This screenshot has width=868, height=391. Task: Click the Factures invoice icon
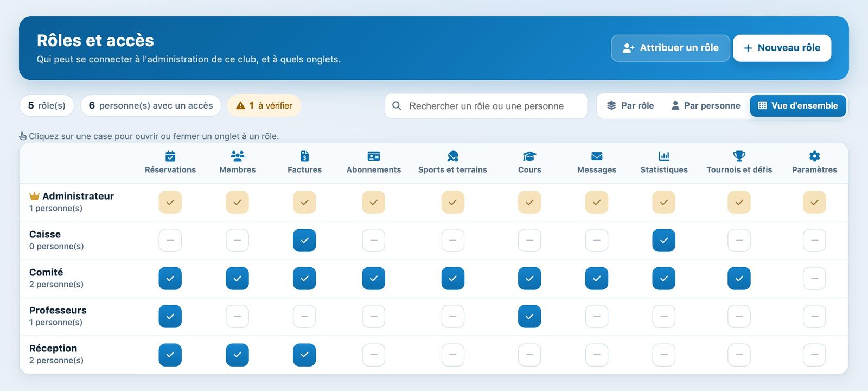point(305,156)
